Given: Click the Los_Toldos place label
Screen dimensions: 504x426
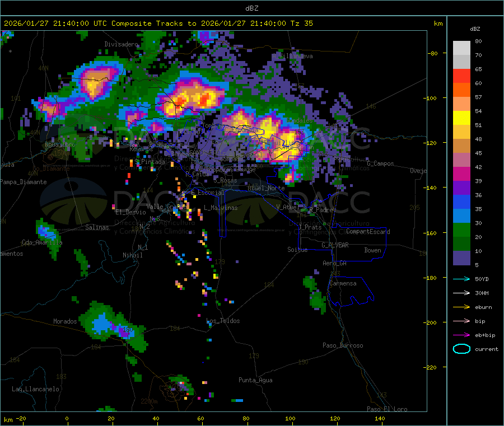Looking at the screenshot, I should click(223, 321).
